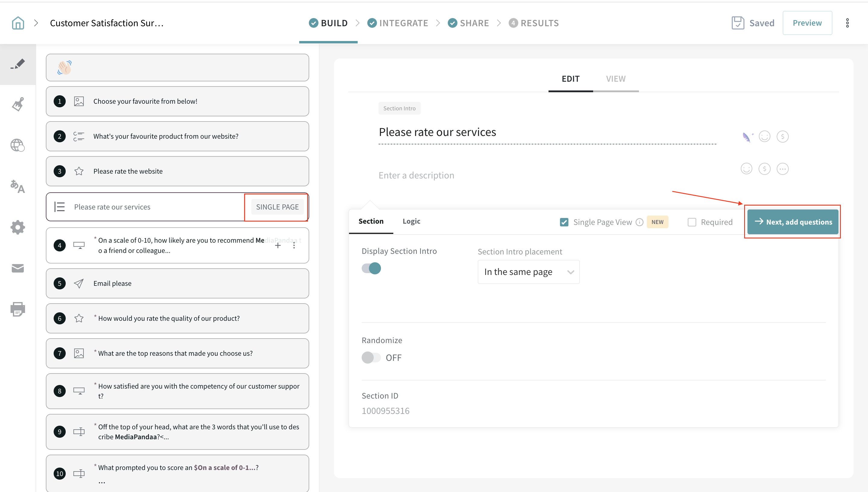Open the three-dot menu at top right

[x=847, y=23]
